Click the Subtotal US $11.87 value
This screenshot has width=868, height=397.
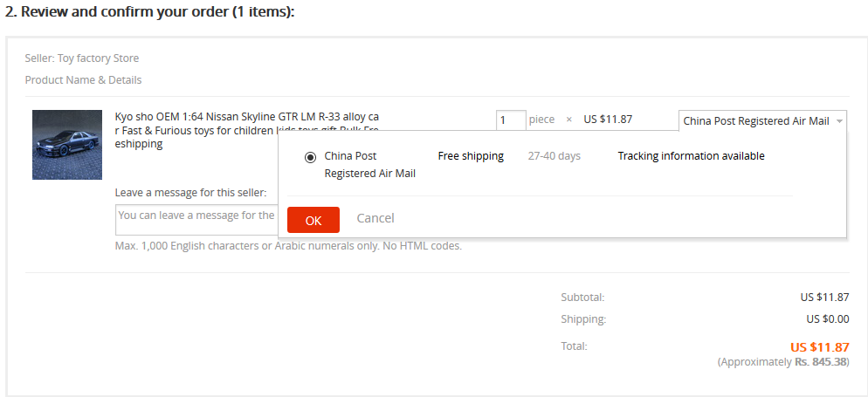(824, 297)
